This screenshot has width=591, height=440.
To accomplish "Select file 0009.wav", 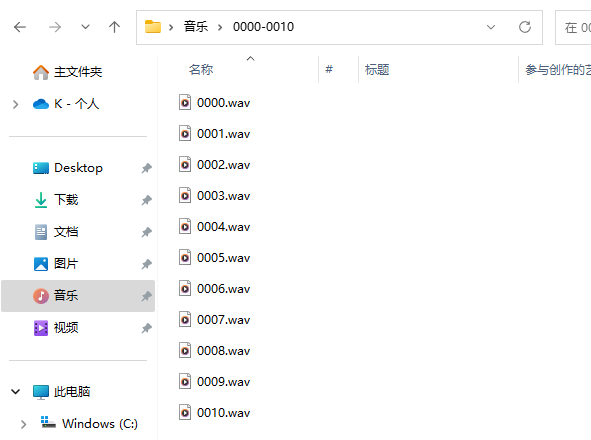I will pyautogui.click(x=224, y=382).
